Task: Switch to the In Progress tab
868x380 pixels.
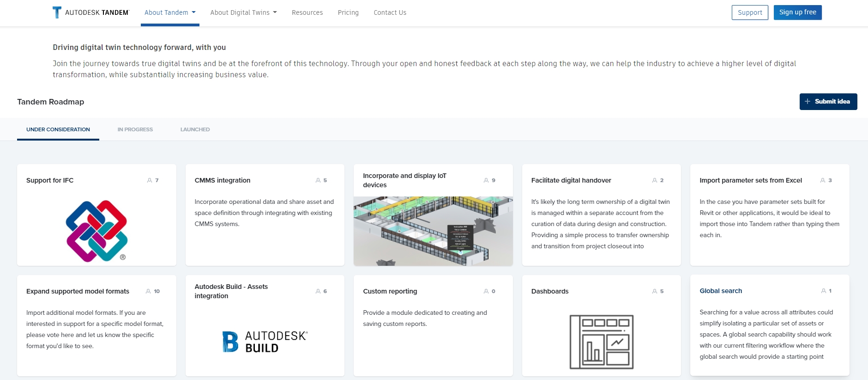Action: click(x=135, y=129)
